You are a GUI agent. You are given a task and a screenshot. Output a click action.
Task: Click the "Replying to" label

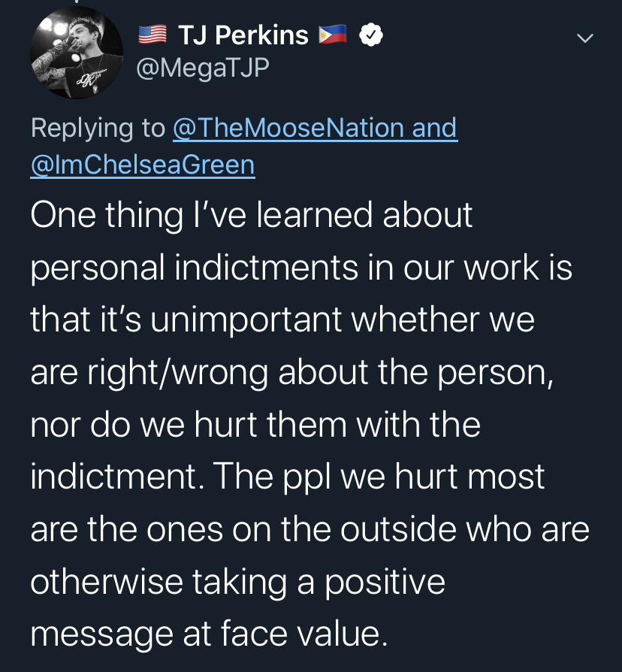[98, 128]
